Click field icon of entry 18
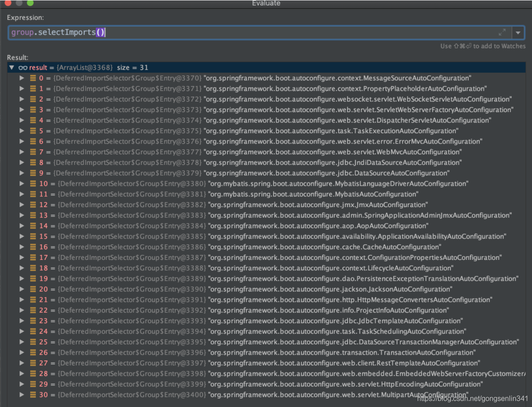532x407 pixels. click(x=33, y=268)
